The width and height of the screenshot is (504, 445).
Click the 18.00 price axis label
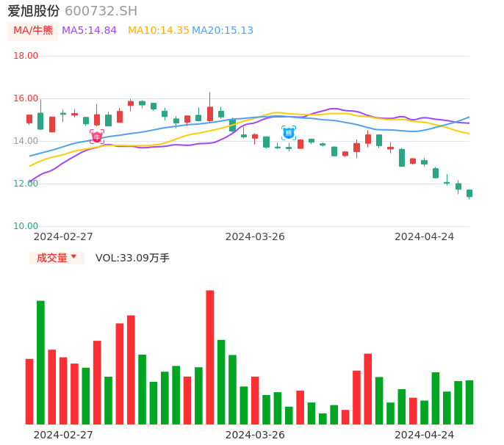(x=26, y=56)
